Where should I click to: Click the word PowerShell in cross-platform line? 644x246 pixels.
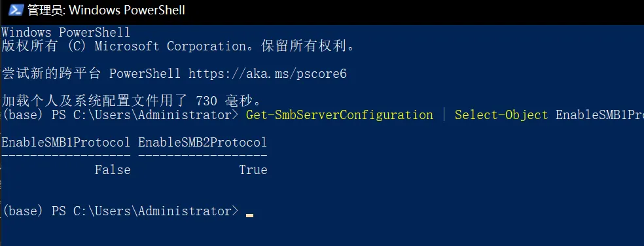[x=145, y=74]
